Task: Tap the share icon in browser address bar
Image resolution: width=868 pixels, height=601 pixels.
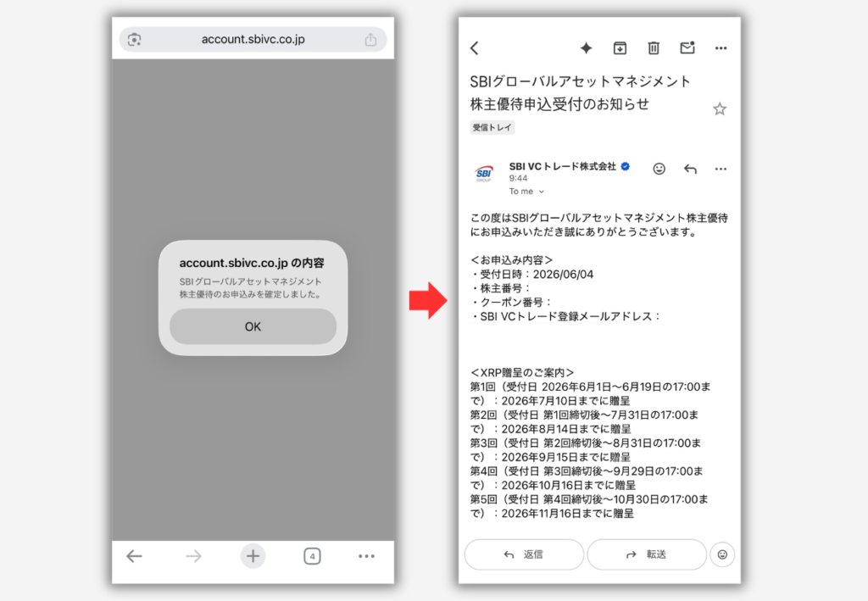Action: click(x=370, y=39)
